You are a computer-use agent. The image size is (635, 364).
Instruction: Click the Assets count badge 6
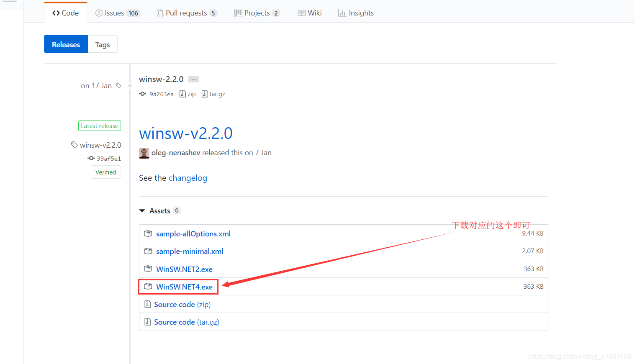pos(177,210)
